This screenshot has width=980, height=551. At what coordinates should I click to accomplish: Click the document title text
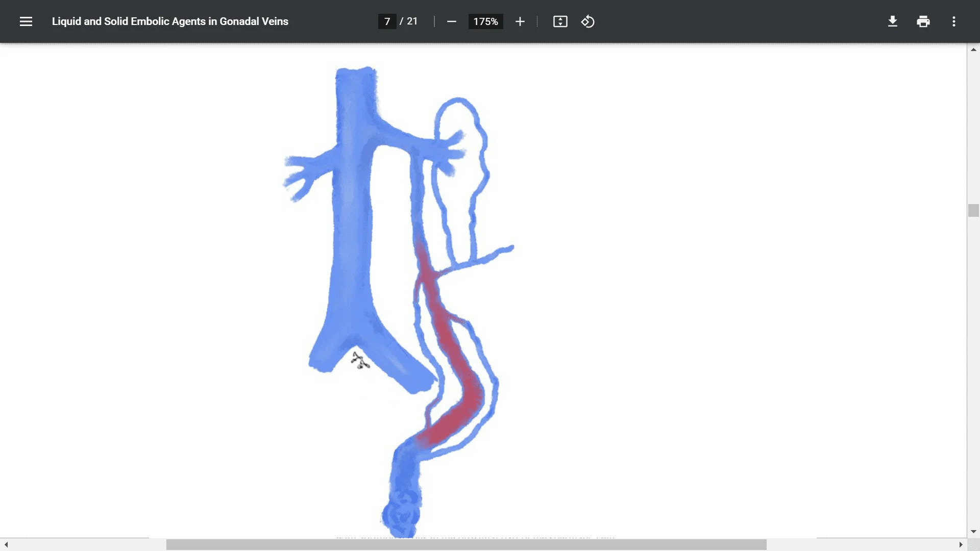pyautogui.click(x=170, y=21)
